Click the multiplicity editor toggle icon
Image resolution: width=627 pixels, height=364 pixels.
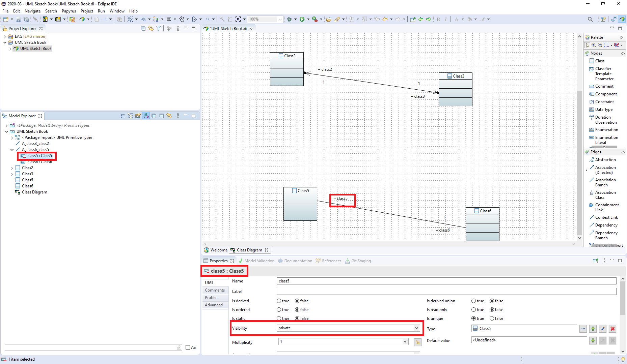click(418, 342)
